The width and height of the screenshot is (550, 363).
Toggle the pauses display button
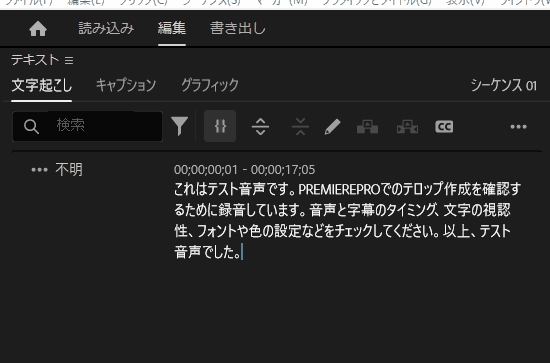pyautogui.click(x=220, y=126)
